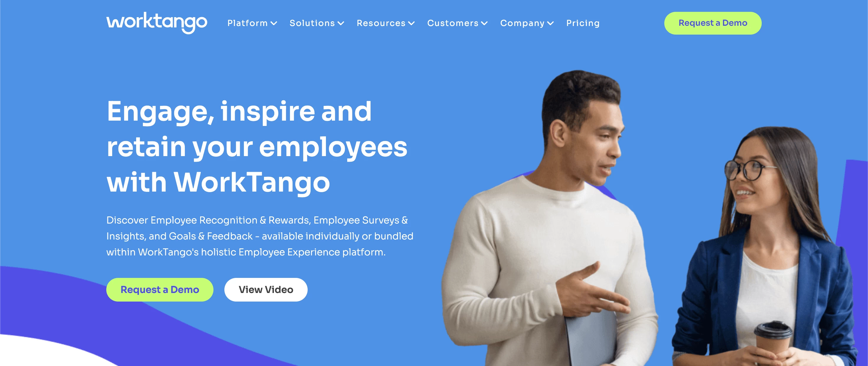This screenshot has width=868, height=366.
Task: Expand the Solutions navigation menu
Action: [316, 23]
